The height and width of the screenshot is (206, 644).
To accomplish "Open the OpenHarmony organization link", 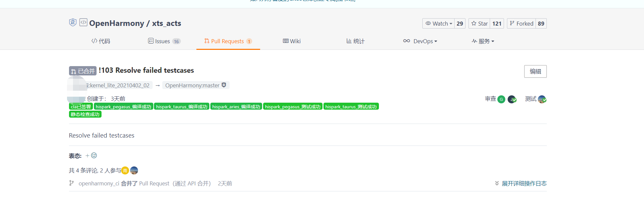I will (x=116, y=23).
